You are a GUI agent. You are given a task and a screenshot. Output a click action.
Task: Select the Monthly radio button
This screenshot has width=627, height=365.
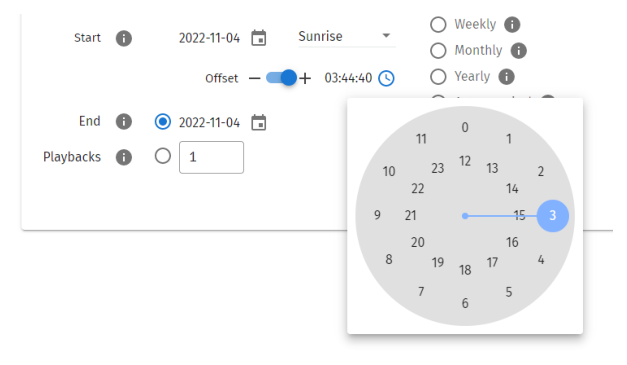coord(438,51)
